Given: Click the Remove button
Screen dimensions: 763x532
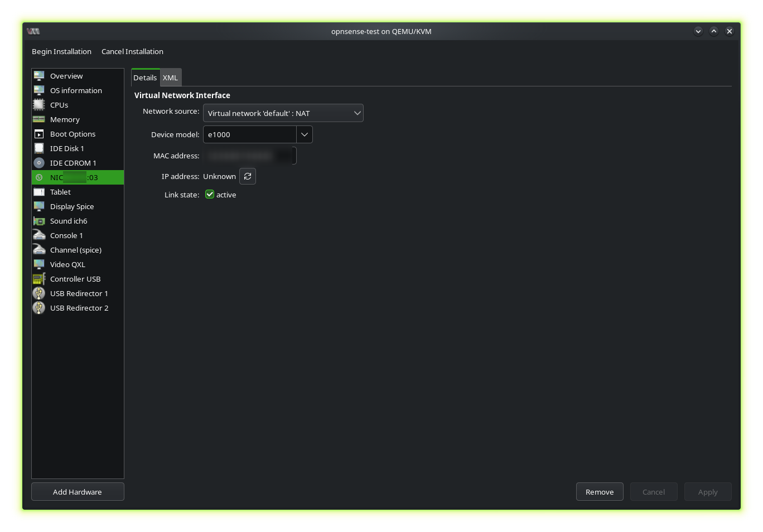Looking at the screenshot, I should (600, 492).
